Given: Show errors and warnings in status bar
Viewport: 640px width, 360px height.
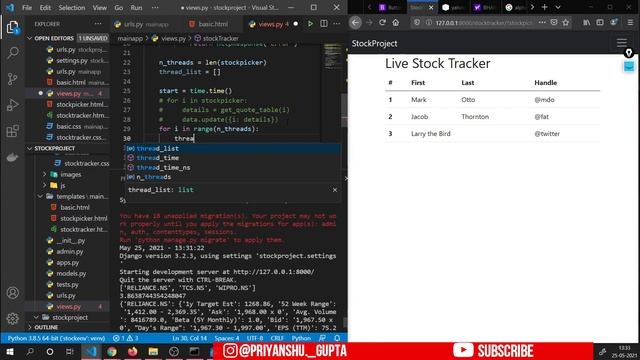Looking at the screenshot, I should click(x=125, y=338).
